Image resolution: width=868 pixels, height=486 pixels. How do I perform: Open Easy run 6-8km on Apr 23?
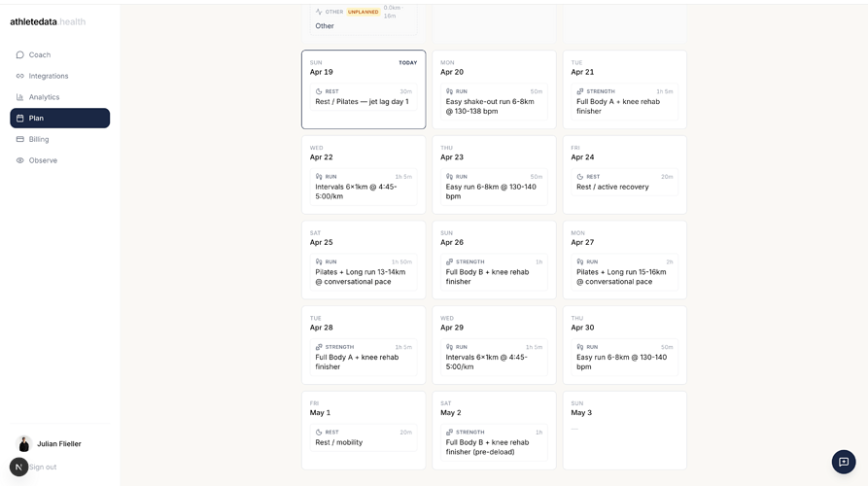[495, 187]
